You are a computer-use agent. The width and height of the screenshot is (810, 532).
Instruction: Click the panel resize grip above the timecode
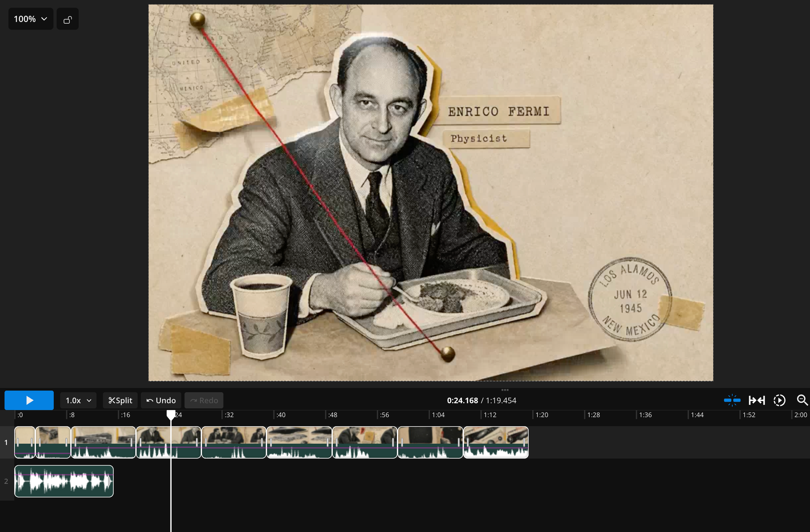point(505,390)
